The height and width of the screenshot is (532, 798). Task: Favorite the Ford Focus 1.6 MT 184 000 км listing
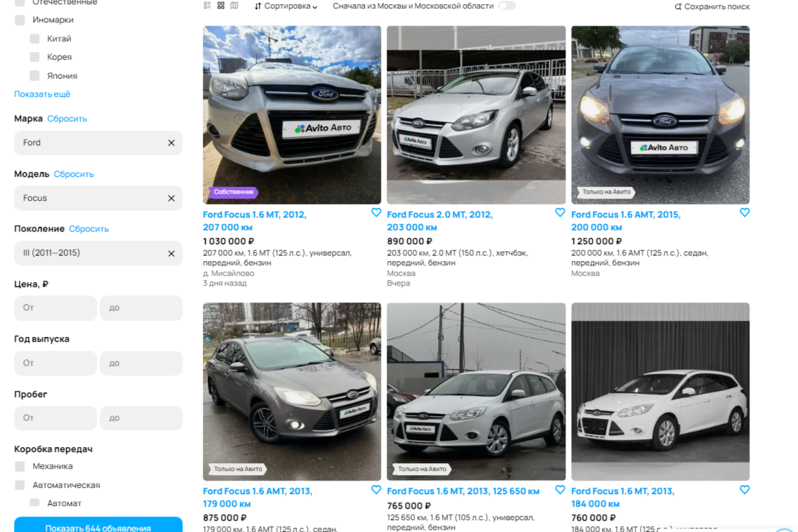pos(745,490)
